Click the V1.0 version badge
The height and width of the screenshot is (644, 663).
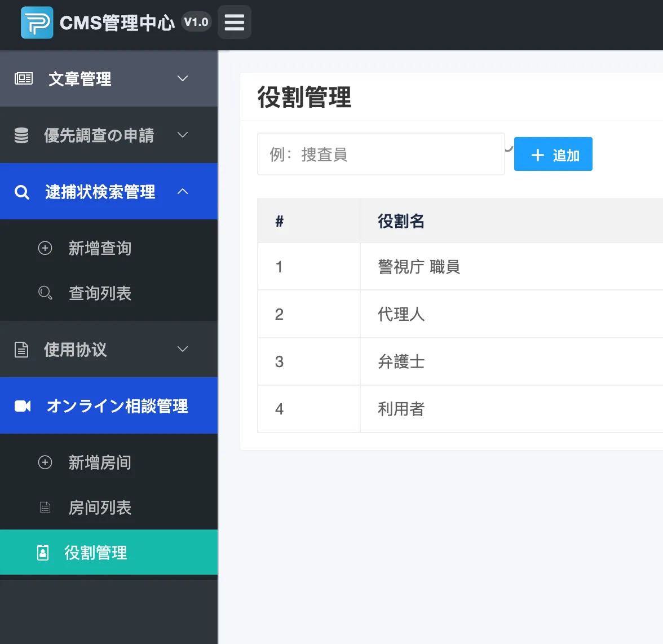point(196,22)
